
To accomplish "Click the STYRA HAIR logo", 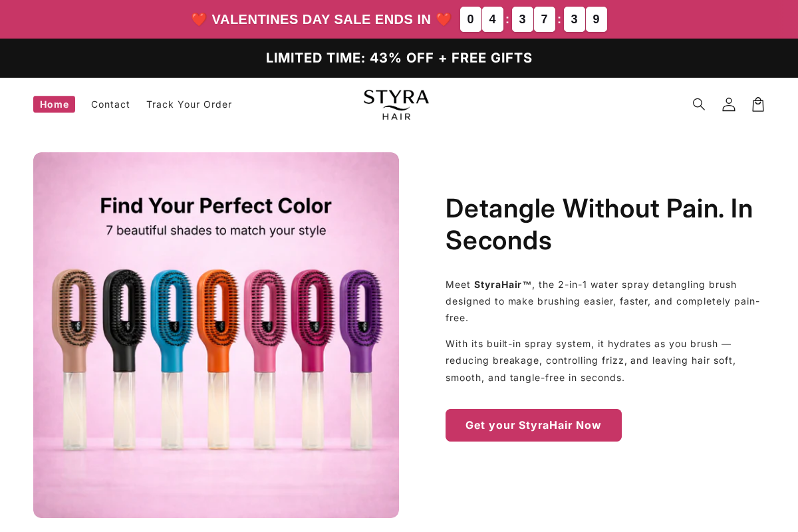I will coord(396,104).
